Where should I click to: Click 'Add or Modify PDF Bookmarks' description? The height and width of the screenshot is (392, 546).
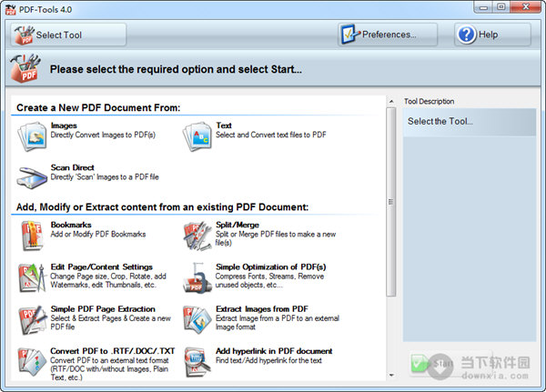(x=98, y=235)
